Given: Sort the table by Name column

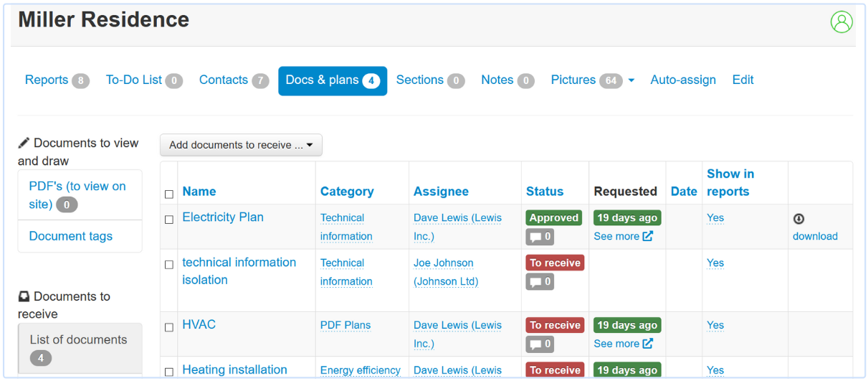Looking at the screenshot, I should [x=199, y=192].
